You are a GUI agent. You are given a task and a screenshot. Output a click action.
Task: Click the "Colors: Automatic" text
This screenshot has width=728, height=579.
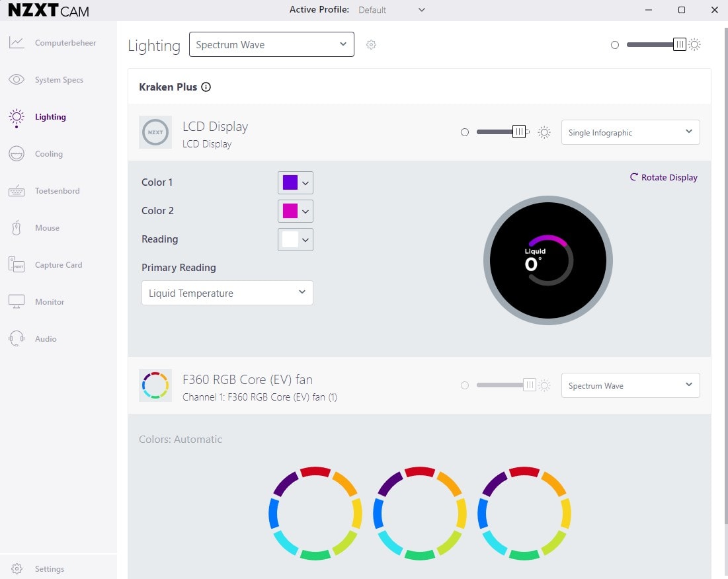point(181,439)
